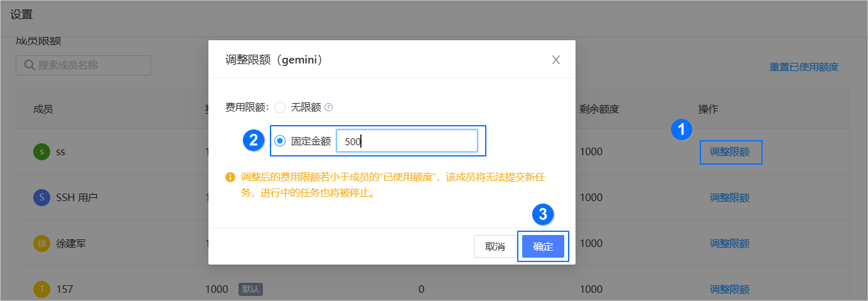The height and width of the screenshot is (301, 868).
Task: Click the search magnifier icon
Action: tap(29, 65)
